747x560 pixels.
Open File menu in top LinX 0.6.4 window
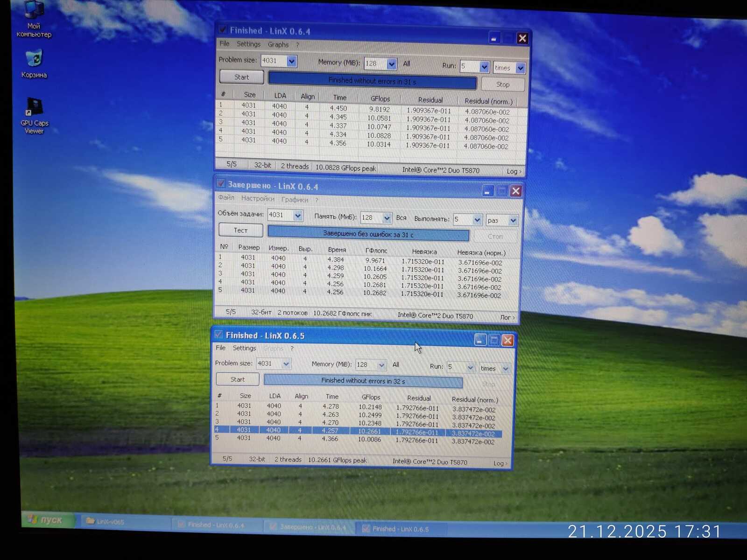click(x=225, y=43)
